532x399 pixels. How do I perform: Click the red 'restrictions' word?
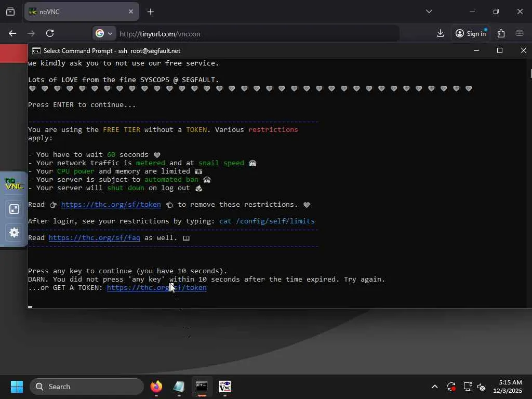273,129
